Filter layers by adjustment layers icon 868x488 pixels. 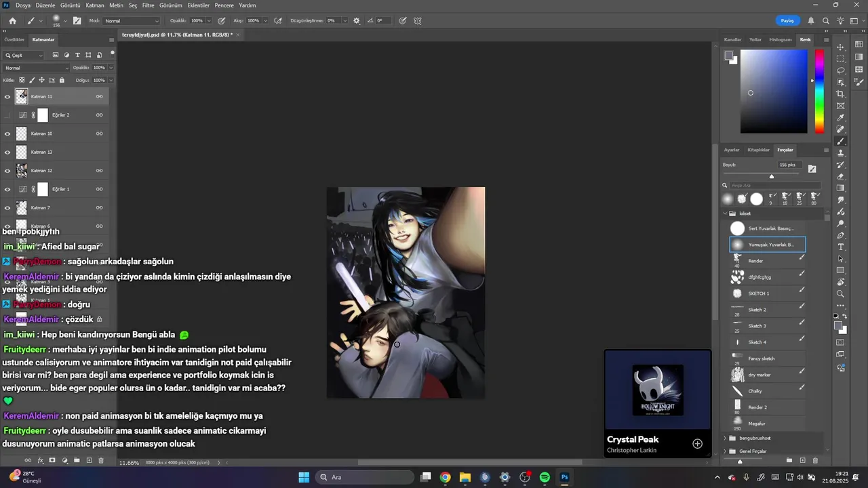pyautogui.click(x=66, y=55)
